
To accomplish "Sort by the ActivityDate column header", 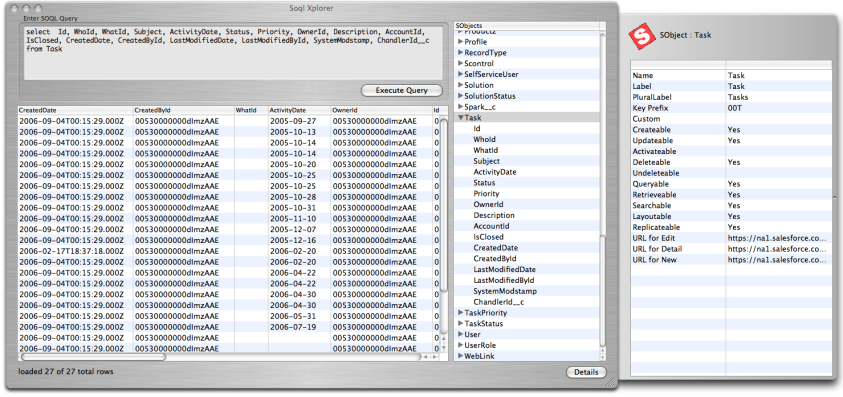I will [x=299, y=110].
